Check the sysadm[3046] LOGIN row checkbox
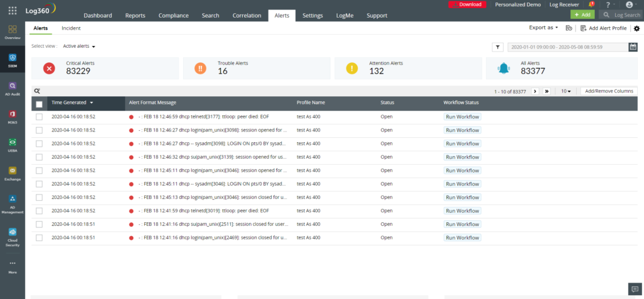The height and width of the screenshot is (299, 644). [39, 184]
